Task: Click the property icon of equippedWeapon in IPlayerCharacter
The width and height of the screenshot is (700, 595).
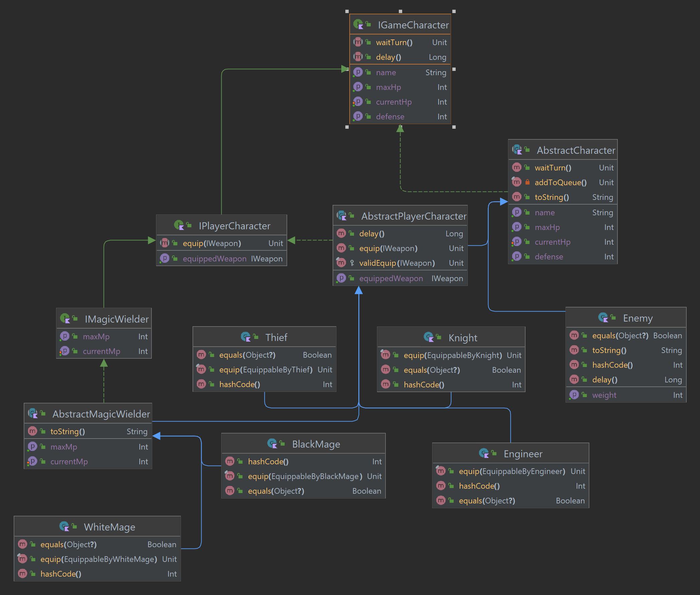Action: point(164,258)
